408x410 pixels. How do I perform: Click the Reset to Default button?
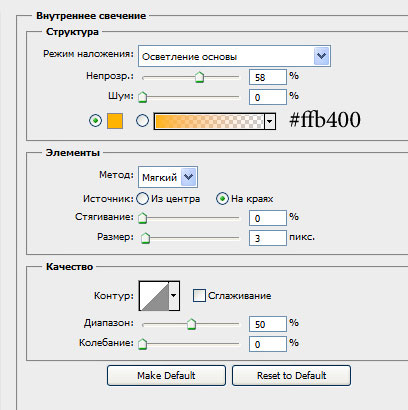coord(291,376)
